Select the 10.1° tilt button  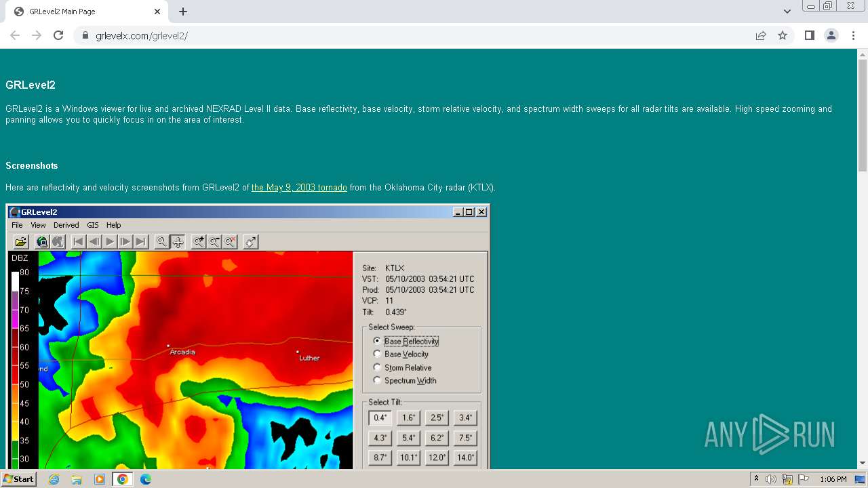(408, 457)
